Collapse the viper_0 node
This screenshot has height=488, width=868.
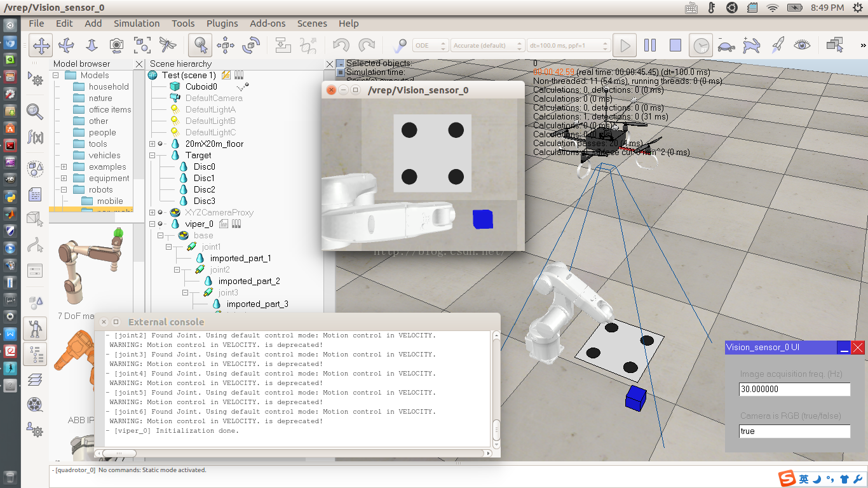pyautogui.click(x=153, y=224)
